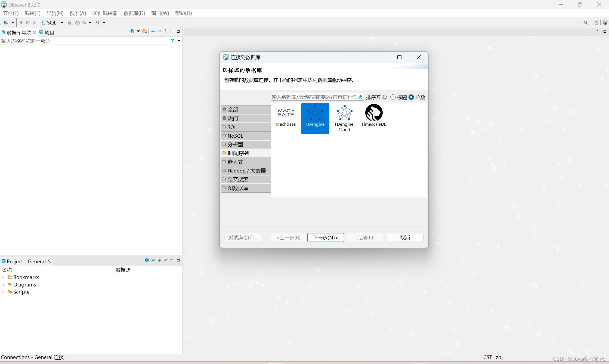Open the settings gear in Project panel
609x364 pixels.
pos(147,260)
